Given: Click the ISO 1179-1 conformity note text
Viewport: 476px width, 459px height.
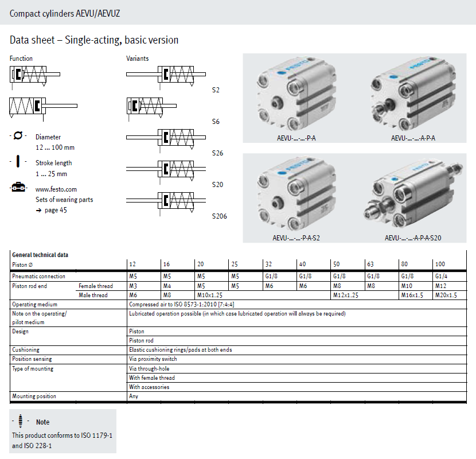Looking at the screenshot, I should click(x=63, y=441).
